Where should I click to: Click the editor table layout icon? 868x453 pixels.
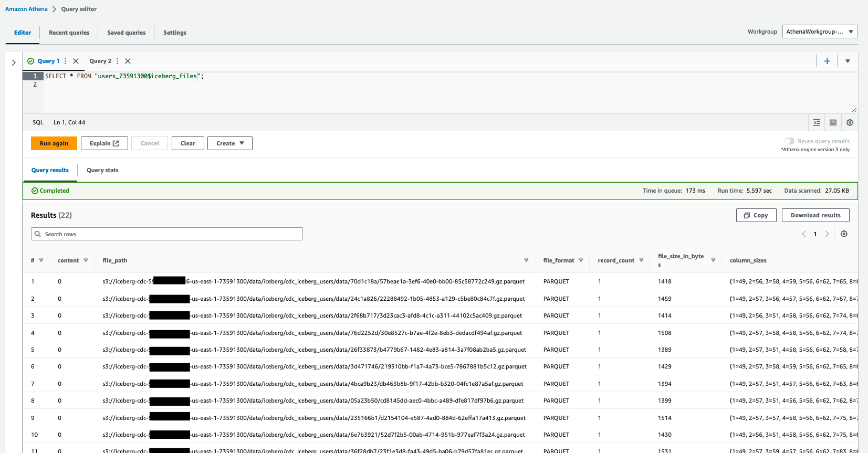(833, 123)
